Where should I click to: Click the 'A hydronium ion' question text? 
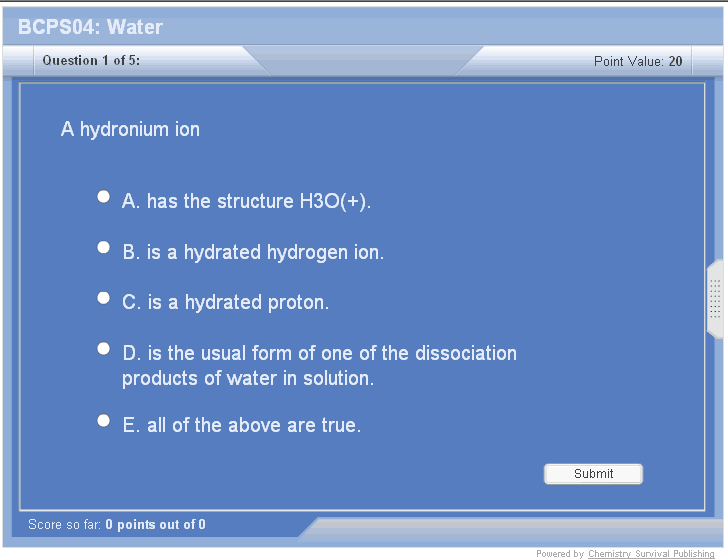click(x=130, y=129)
